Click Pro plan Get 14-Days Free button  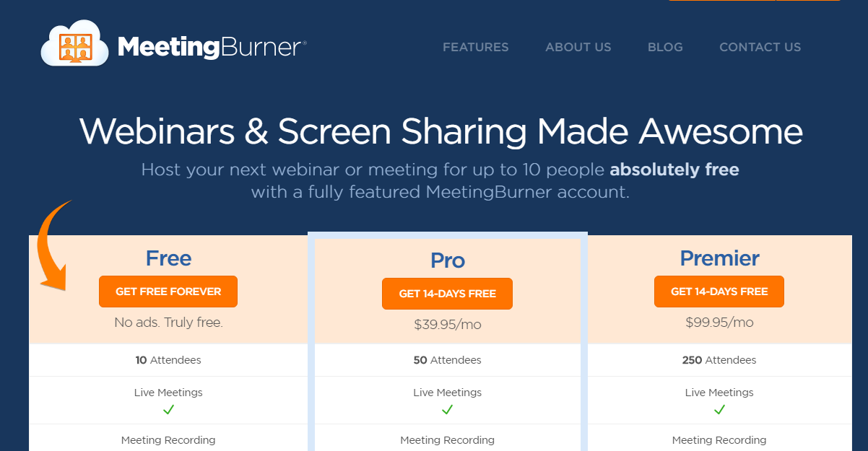(x=448, y=294)
